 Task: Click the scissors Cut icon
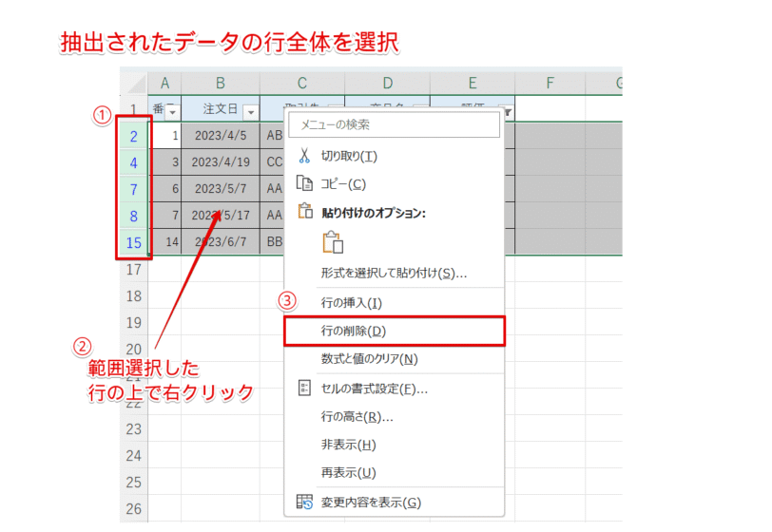(304, 156)
